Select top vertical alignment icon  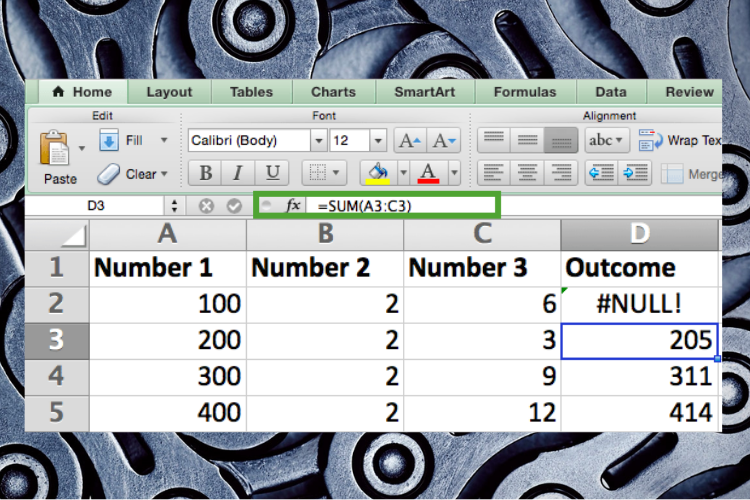click(494, 140)
